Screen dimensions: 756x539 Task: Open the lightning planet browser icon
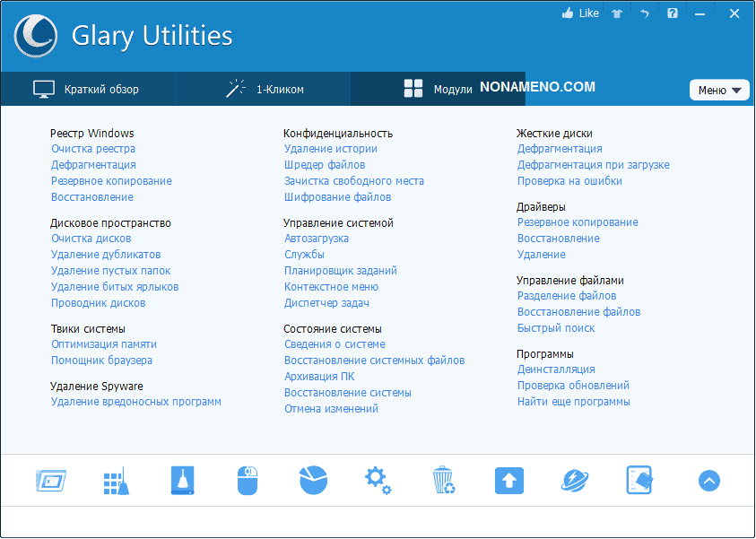click(574, 481)
